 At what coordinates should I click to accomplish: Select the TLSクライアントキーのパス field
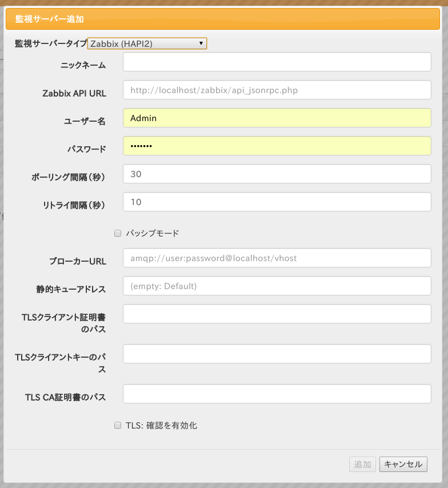click(x=277, y=354)
